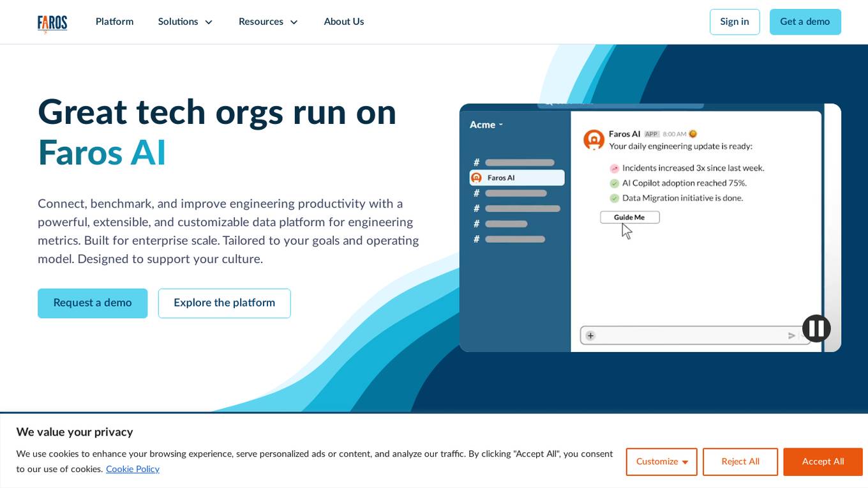Expand the Solutions menu chevron
The width and height of the screenshot is (868, 488).
coord(209,22)
